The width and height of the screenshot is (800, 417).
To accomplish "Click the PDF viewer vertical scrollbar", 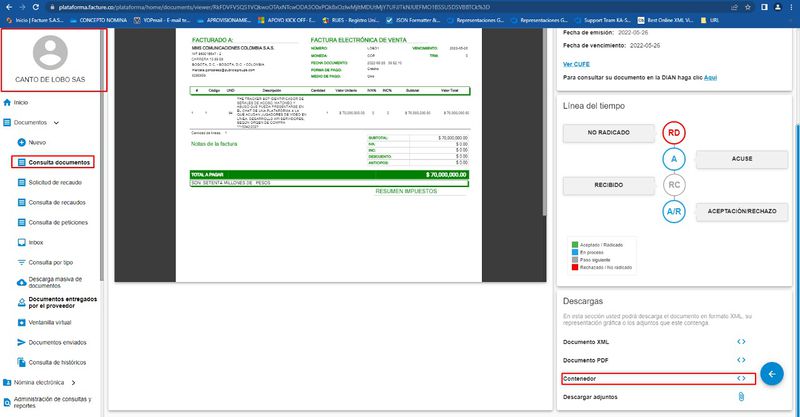I will click(544, 121).
